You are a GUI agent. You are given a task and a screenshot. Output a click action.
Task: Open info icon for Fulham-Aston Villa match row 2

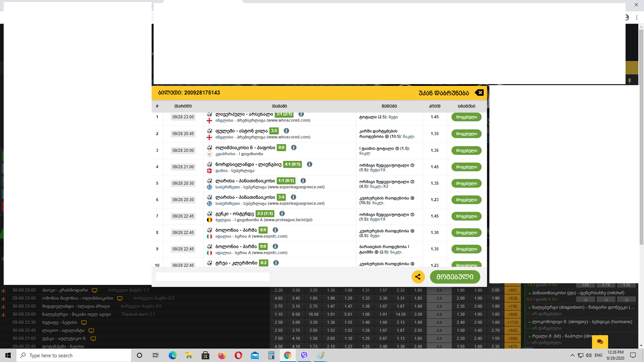[x=286, y=131]
